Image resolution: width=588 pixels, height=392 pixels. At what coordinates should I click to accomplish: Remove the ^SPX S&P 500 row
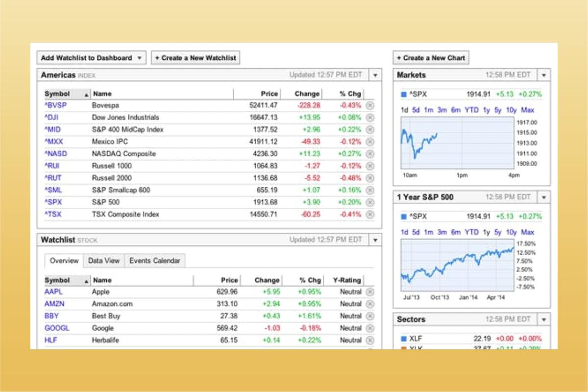[x=370, y=202]
